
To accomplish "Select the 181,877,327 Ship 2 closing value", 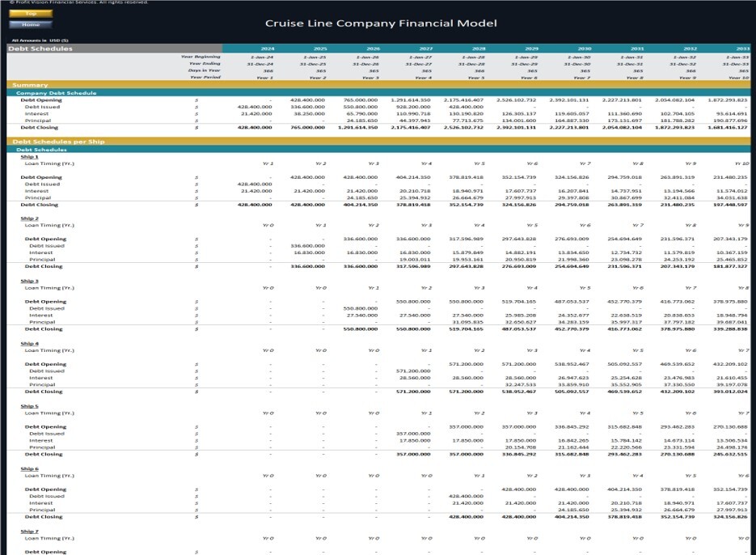I will tap(730, 266).
